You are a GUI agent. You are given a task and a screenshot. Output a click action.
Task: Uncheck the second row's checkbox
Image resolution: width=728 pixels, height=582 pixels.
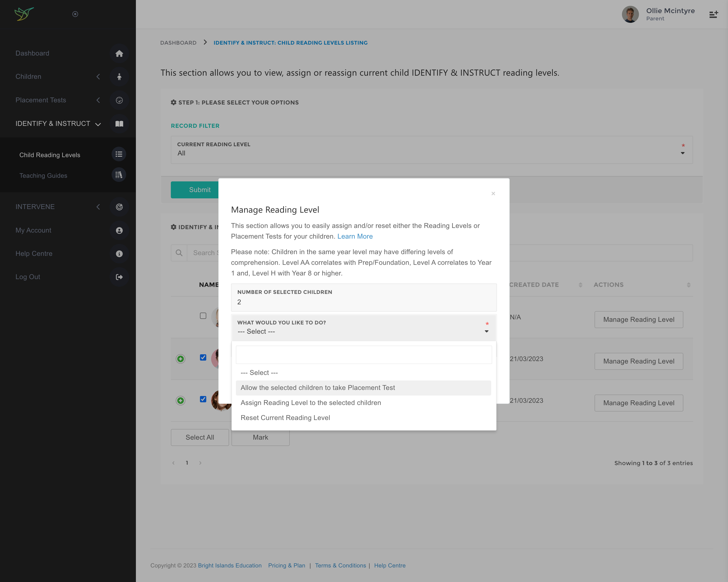click(x=203, y=357)
